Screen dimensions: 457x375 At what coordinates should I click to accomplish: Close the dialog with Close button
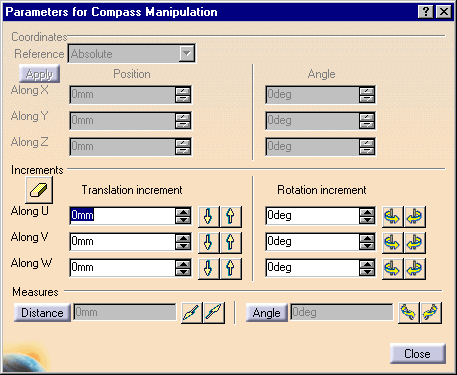pos(418,353)
